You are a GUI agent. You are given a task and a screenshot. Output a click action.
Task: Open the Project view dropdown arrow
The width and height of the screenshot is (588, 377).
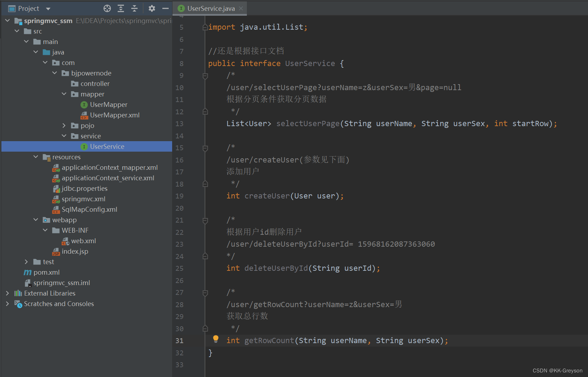click(x=48, y=9)
